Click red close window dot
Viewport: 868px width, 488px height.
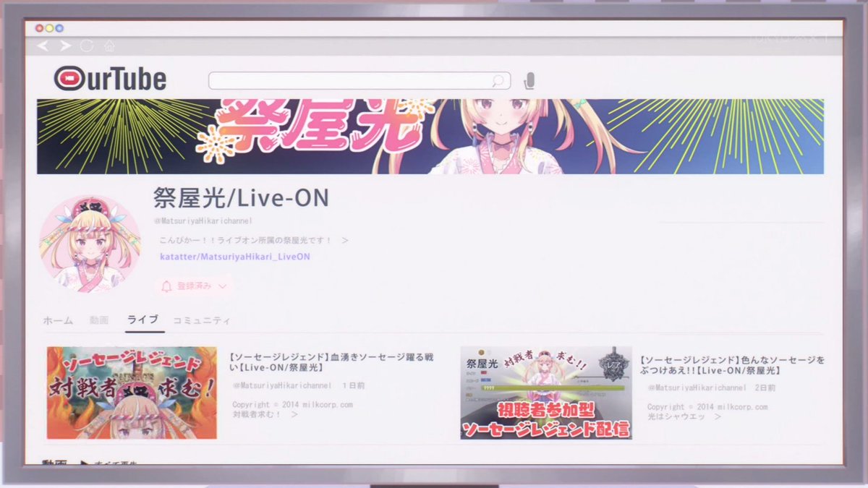click(40, 27)
